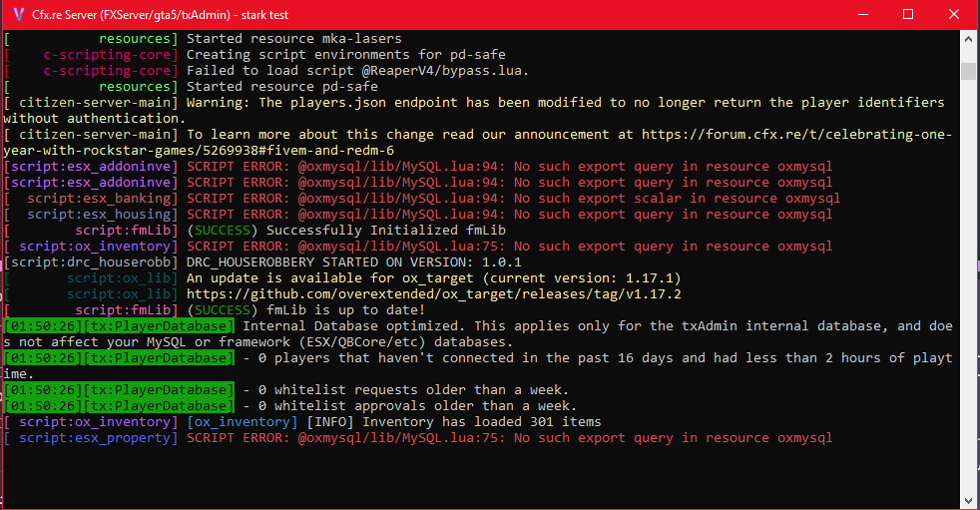The image size is (980, 510).
Task: Click the "Started resource mka-lasers" log line
Action: point(294,39)
